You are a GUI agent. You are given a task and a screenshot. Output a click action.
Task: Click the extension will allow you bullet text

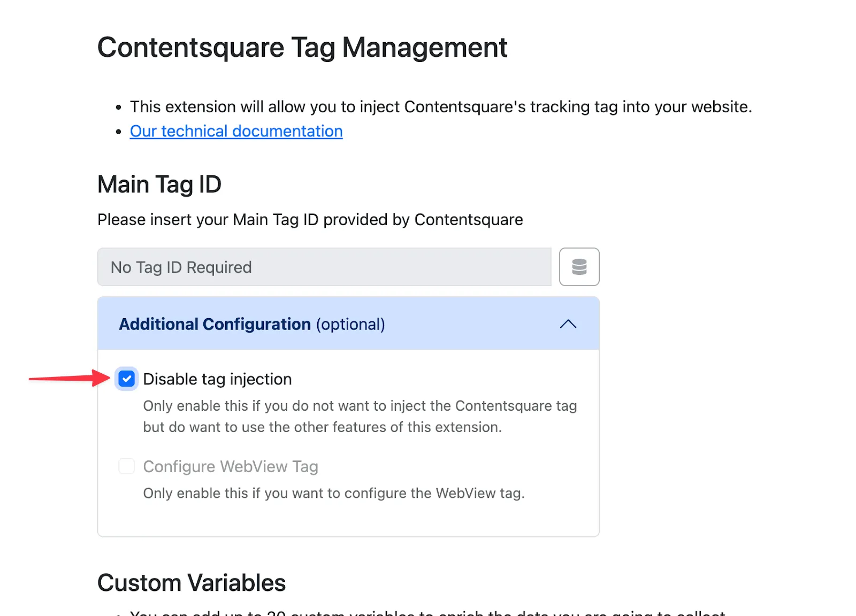pos(441,107)
